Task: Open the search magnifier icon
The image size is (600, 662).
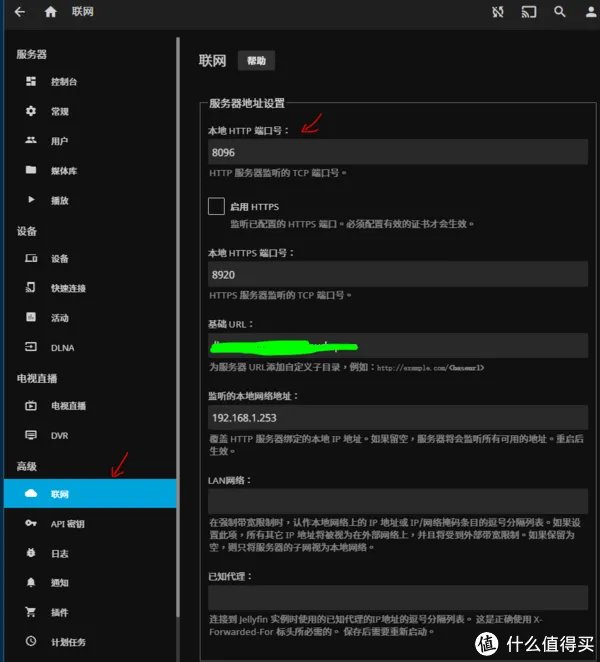Action: coord(559,12)
